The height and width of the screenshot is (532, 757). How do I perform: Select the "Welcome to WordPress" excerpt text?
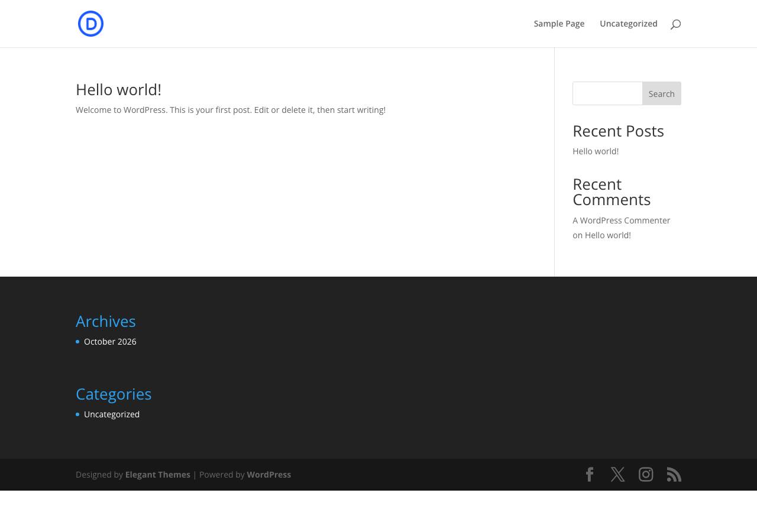231,110
